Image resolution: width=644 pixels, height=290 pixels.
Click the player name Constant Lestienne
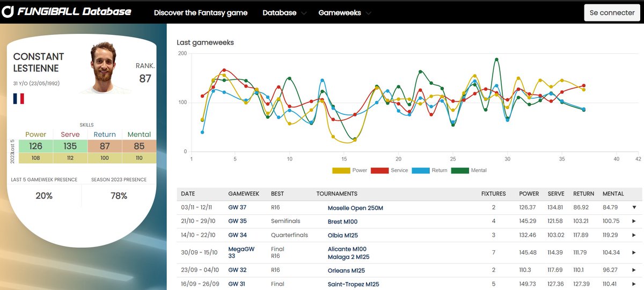point(39,62)
